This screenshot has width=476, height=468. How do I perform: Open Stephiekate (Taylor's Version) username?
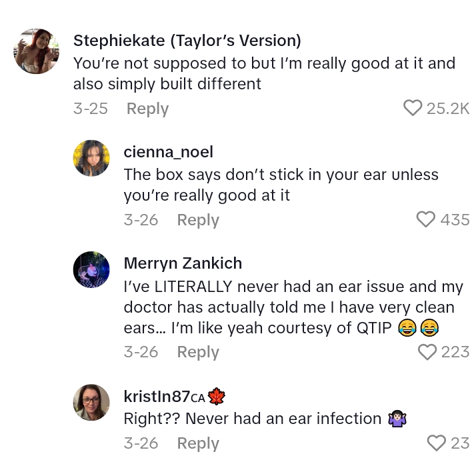[187, 41]
